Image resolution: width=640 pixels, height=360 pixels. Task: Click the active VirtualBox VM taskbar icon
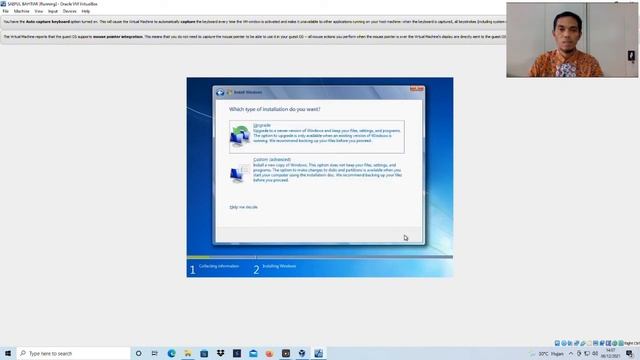click(318, 353)
